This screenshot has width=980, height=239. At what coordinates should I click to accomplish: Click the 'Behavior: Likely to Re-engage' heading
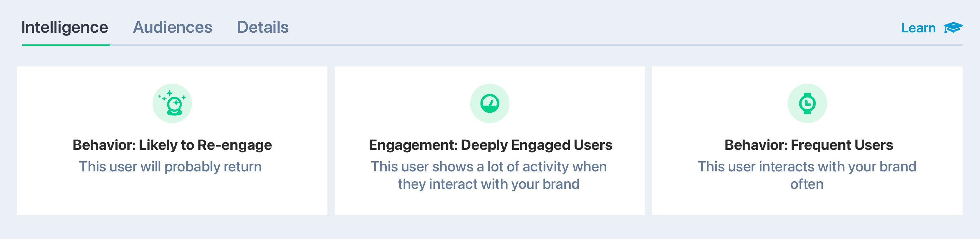(x=172, y=145)
